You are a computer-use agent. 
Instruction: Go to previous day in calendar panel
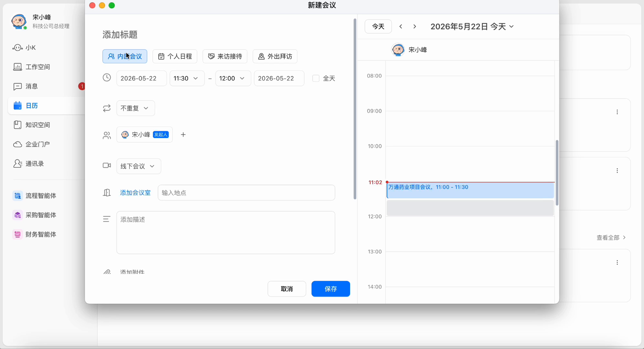click(401, 26)
